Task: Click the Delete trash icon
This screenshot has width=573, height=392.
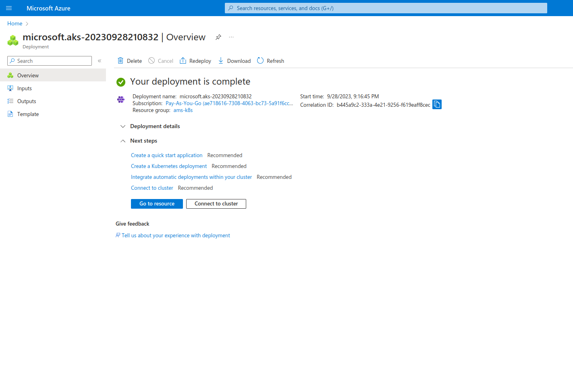Action: coord(120,60)
